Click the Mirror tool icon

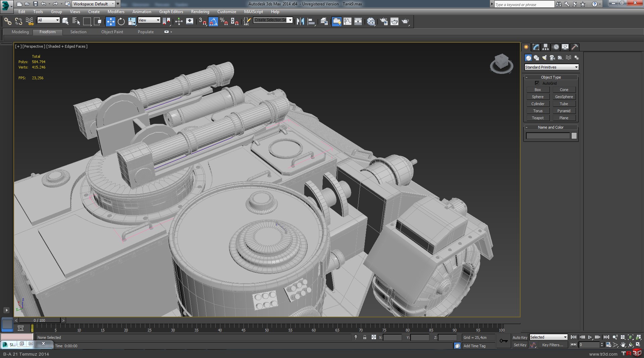[x=300, y=21]
